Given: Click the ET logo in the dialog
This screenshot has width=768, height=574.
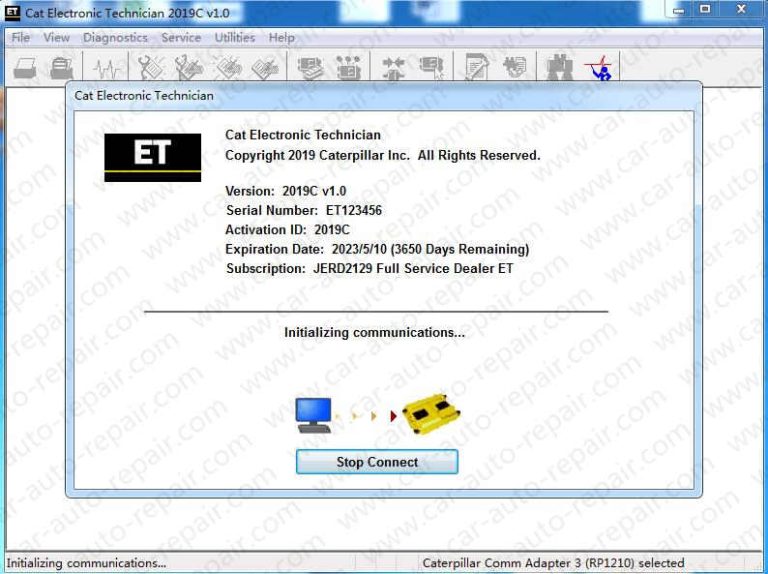Looking at the screenshot, I should coord(152,157).
